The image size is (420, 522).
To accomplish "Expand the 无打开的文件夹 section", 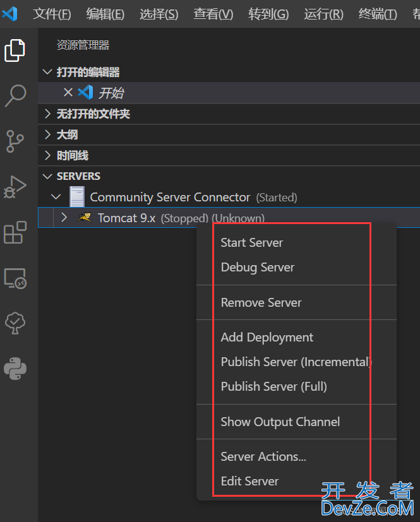I will tap(47, 114).
